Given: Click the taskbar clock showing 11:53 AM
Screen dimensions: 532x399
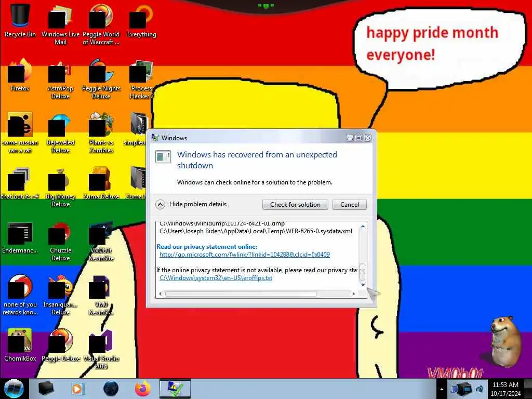Looking at the screenshot, I should click(505, 389).
